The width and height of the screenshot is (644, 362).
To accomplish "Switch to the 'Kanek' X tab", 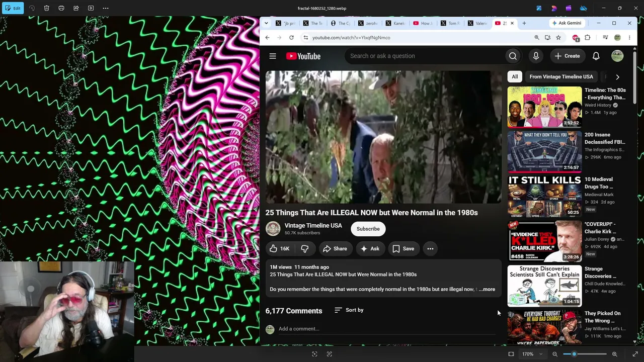I will pos(395,23).
